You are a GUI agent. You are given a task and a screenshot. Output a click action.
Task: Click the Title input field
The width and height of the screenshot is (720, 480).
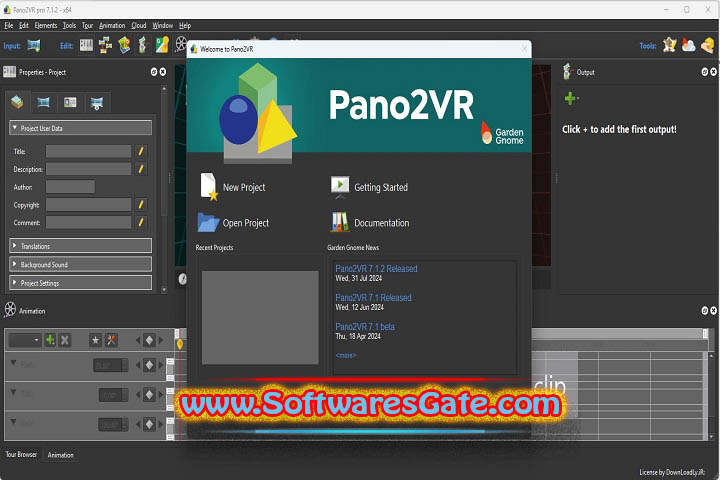(89, 151)
